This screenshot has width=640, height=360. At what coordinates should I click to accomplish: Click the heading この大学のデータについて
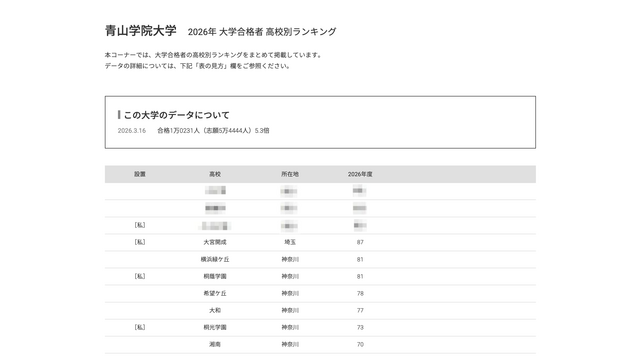tap(176, 115)
